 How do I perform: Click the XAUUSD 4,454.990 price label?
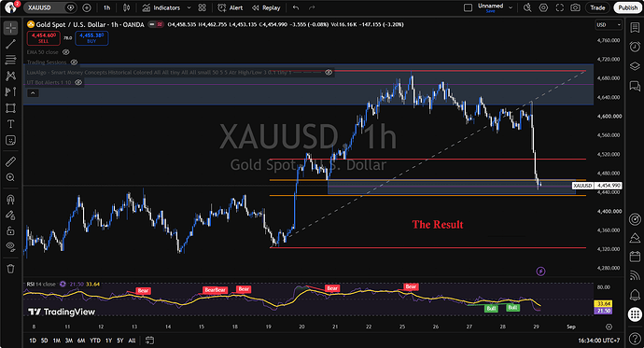[596, 186]
